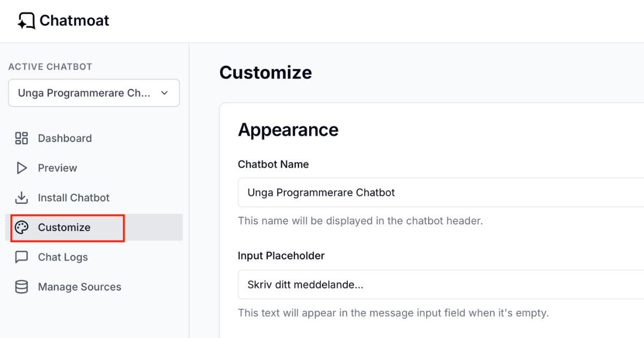Click the Chatmoat logo icon
The height and width of the screenshot is (338, 644).
[x=26, y=21]
